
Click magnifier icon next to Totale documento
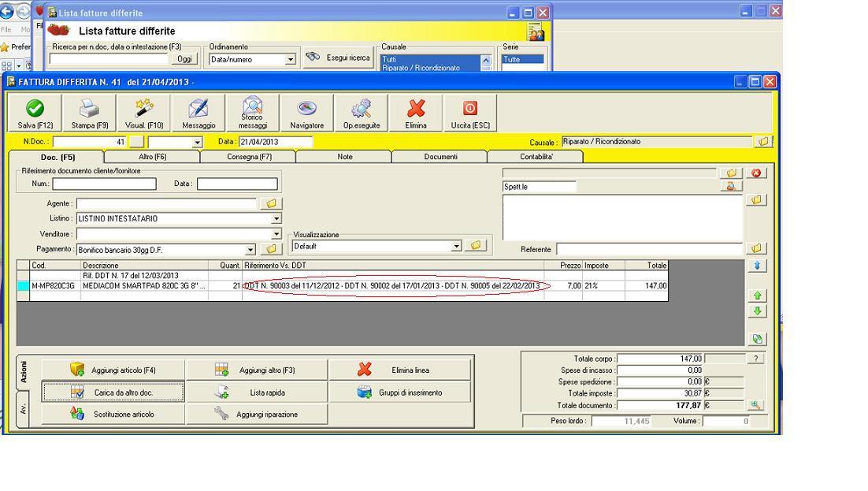click(x=755, y=406)
